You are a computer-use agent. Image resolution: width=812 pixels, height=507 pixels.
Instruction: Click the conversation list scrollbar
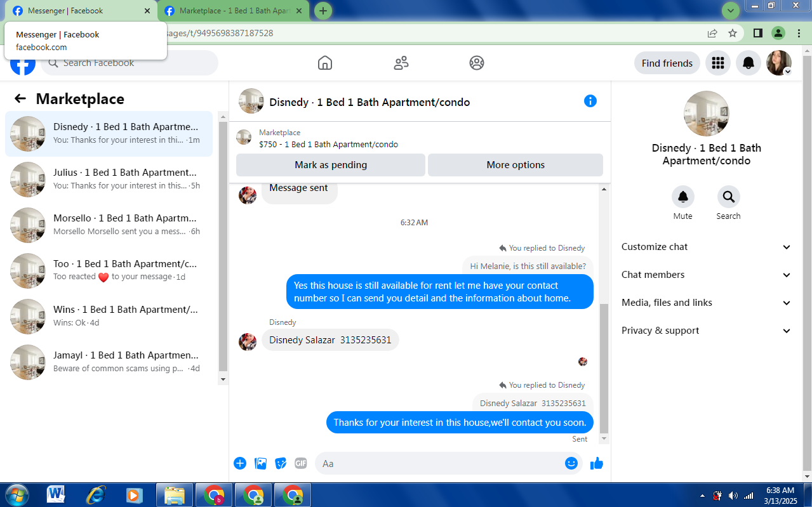223,247
